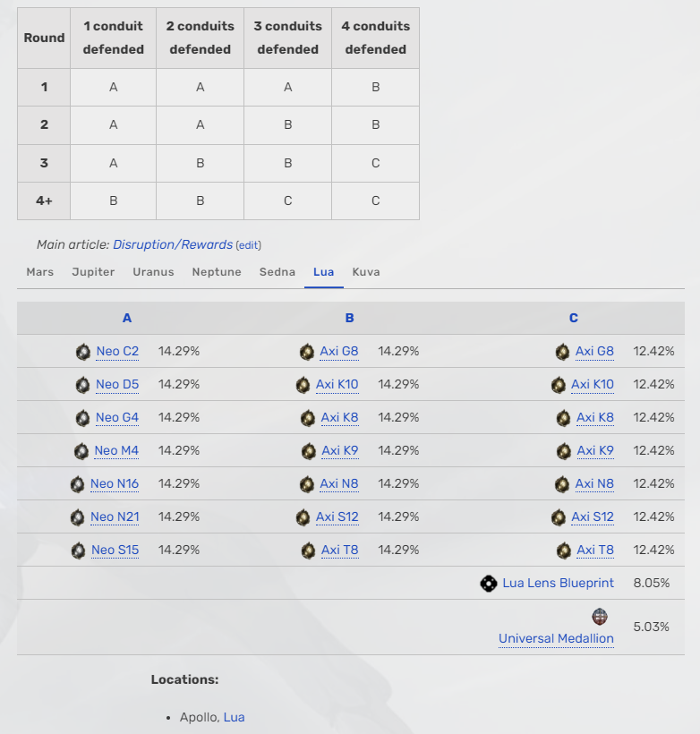The image size is (700, 734).
Task: Open the Lua location link under Locations
Action: 234,717
